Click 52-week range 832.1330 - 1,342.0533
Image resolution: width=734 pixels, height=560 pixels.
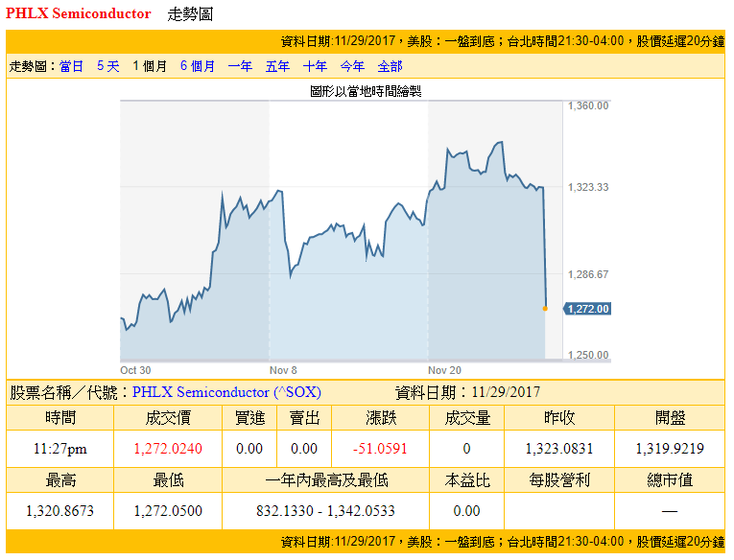click(x=326, y=511)
